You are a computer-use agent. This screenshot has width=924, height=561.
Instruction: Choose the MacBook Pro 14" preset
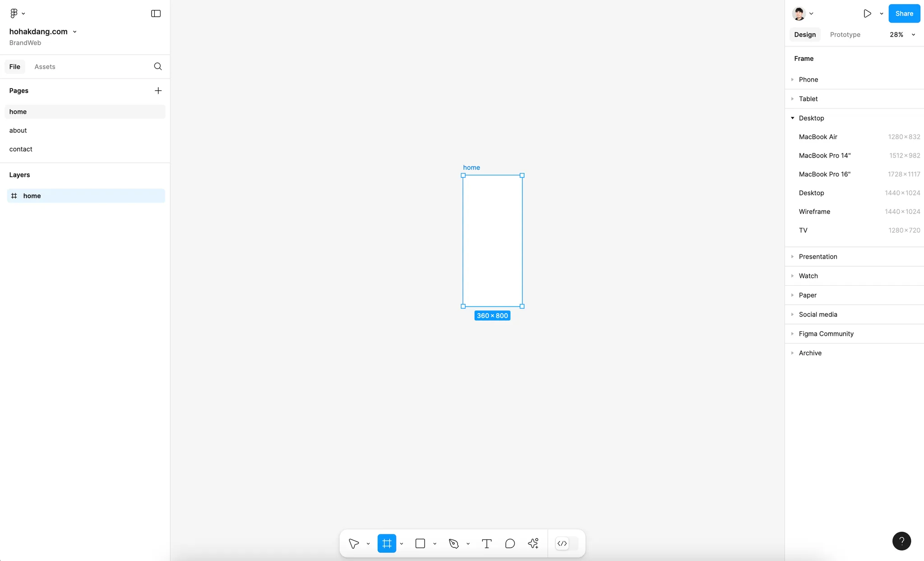tap(825, 156)
